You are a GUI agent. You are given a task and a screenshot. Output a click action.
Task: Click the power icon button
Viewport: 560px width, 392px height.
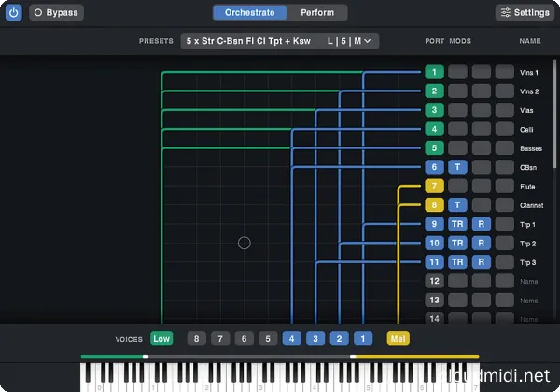13,13
